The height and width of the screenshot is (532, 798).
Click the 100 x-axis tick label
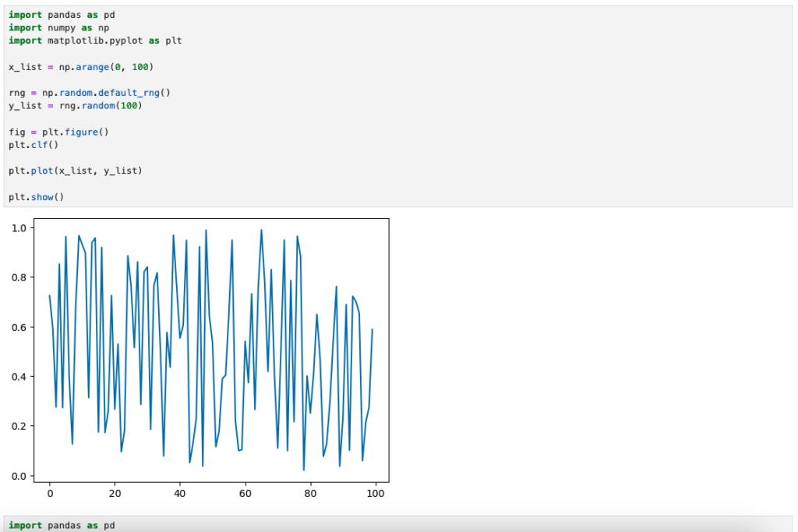(376, 493)
